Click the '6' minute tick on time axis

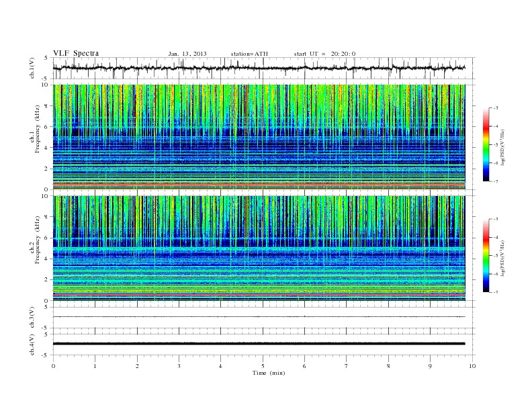click(x=304, y=366)
